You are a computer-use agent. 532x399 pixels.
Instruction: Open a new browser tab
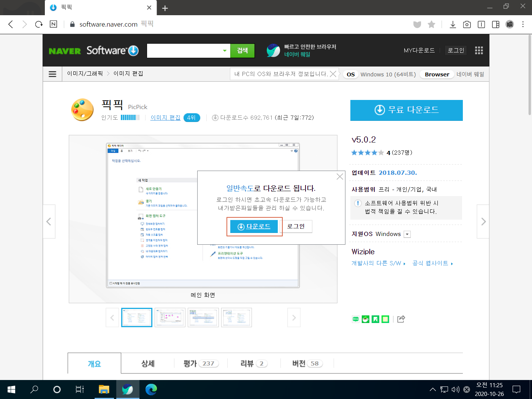coord(165,8)
